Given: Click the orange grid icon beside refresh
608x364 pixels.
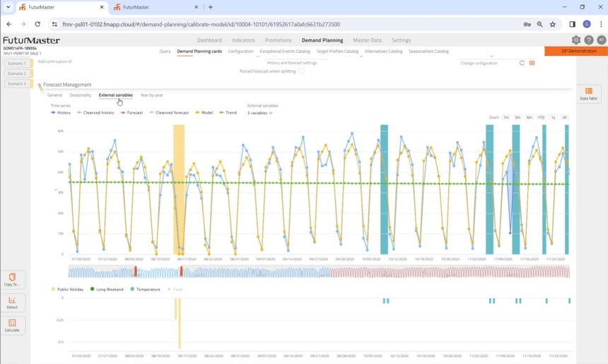Looking at the screenshot, I should tap(532, 63).
